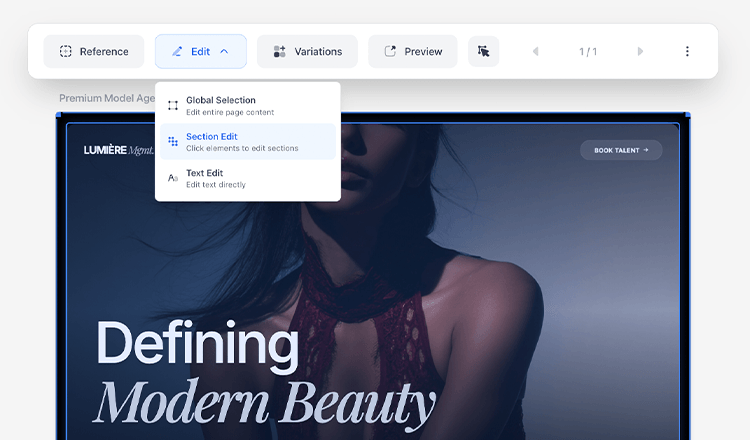Open the three-dot more options menu

pyautogui.click(x=687, y=52)
